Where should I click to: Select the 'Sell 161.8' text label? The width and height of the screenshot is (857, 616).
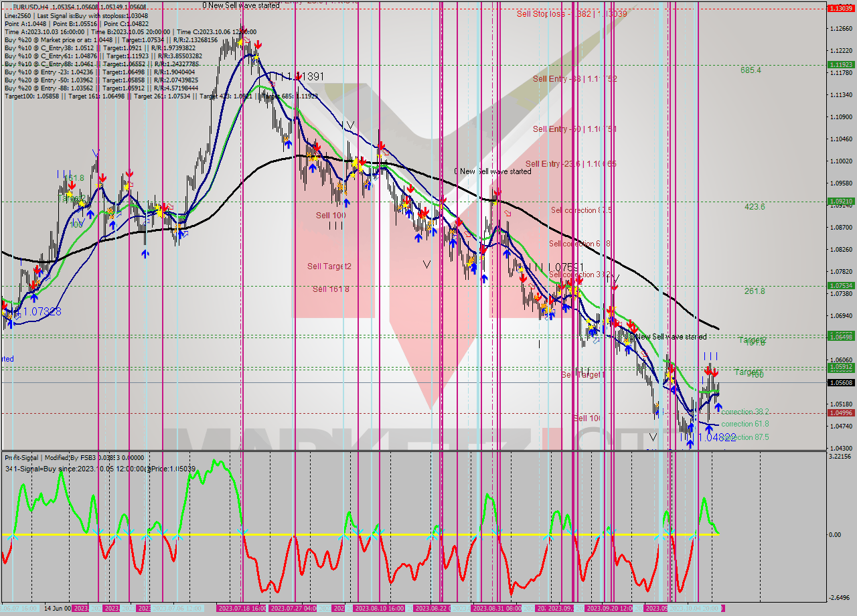329,289
